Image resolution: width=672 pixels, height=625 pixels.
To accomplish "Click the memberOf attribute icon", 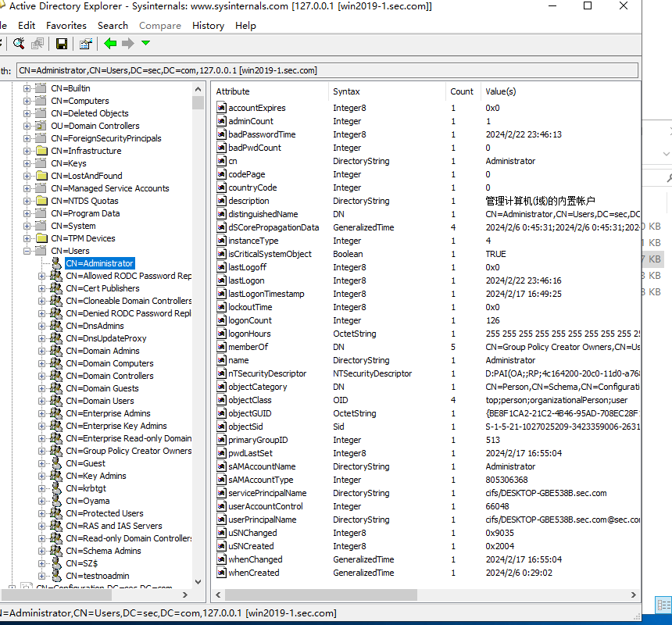I will tap(222, 347).
